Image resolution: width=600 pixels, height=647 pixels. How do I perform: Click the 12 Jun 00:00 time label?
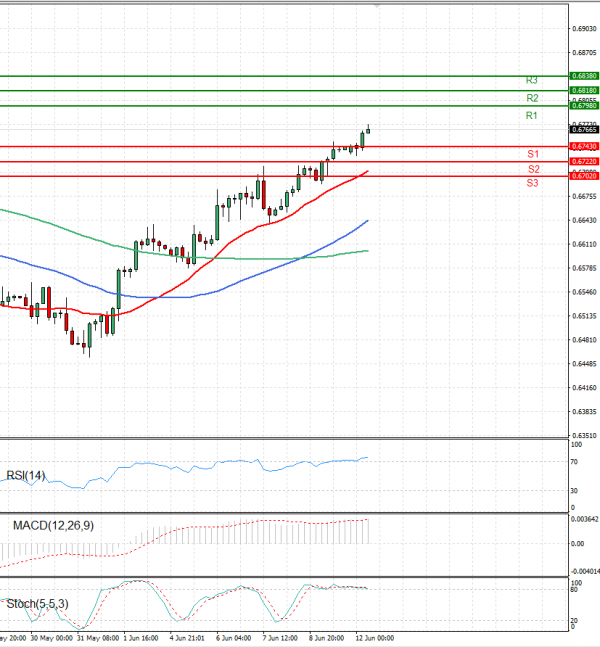tap(375, 638)
